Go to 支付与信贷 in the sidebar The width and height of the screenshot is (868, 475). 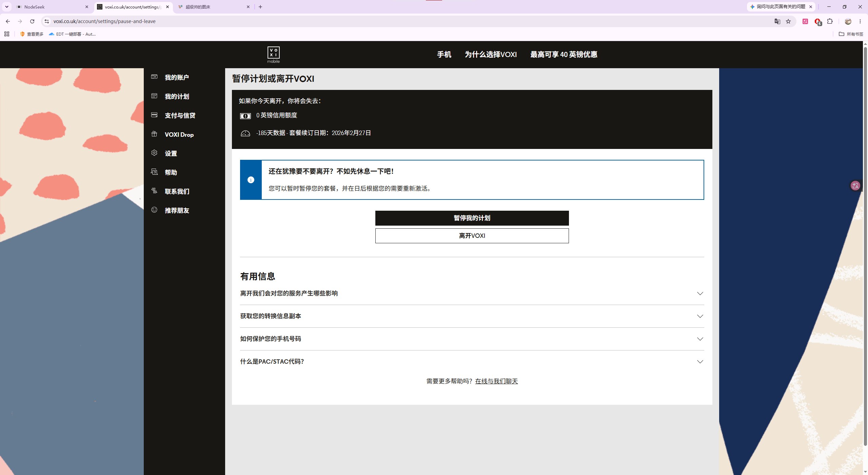pyautogui.click(x=180, y=115)
